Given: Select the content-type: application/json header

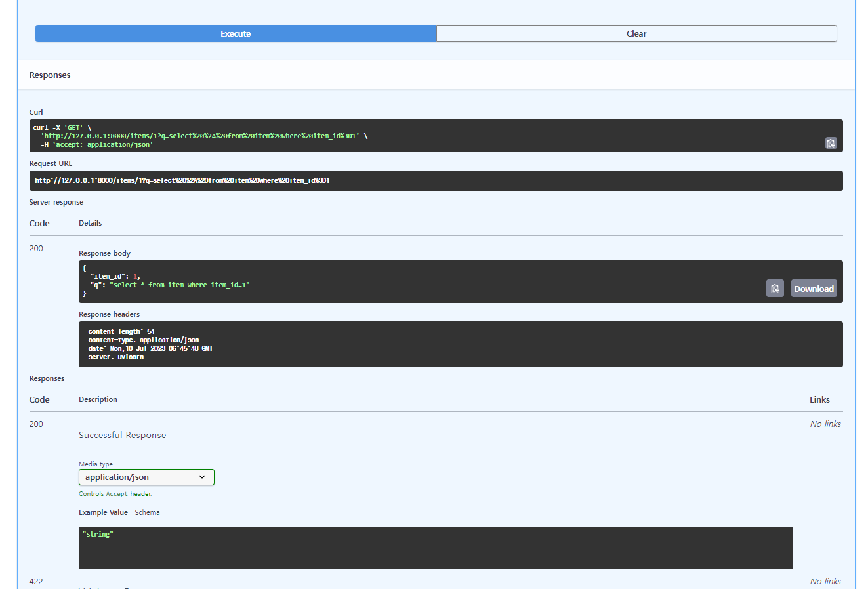Looking at the screenshot, I should pyautogui.click(x=144, y=340).
